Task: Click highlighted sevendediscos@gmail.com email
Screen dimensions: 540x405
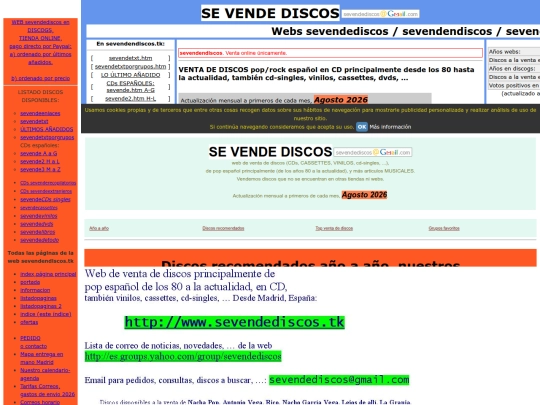Action: [339, 380]
